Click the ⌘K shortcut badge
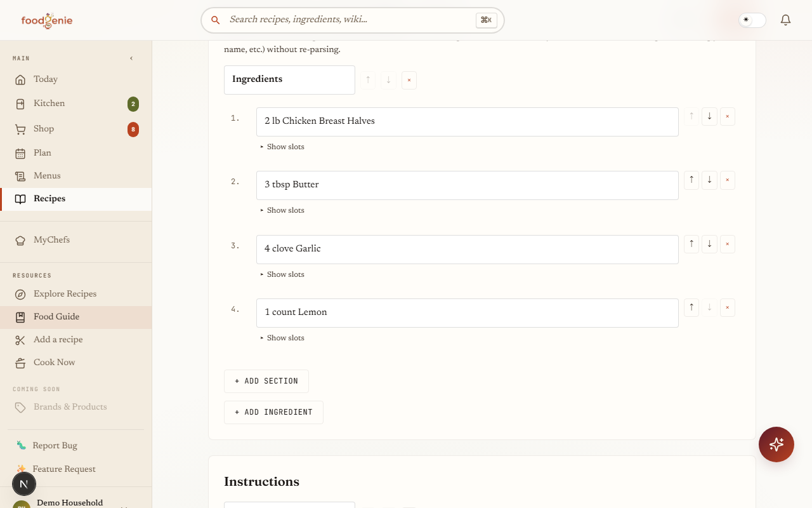Screen dimensions: 812x508 click(x=486, y=20)
